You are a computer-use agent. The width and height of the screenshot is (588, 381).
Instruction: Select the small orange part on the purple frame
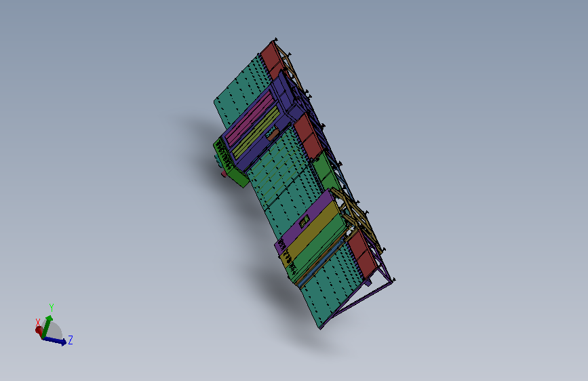click(x=273, y=134)
